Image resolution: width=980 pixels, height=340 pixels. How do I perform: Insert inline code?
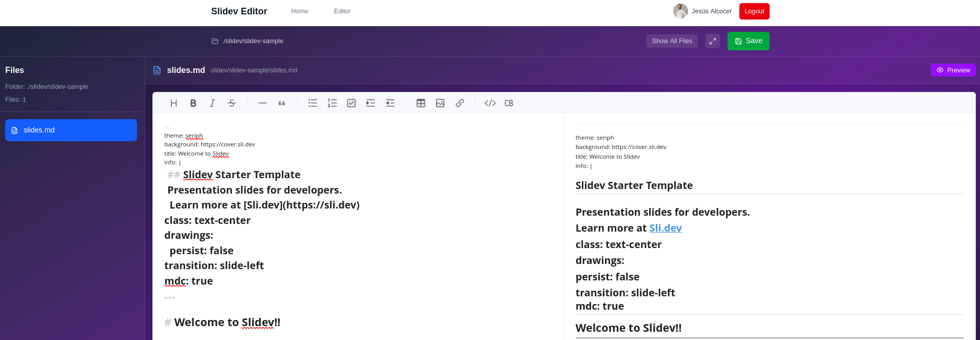(x=490, y=103)
